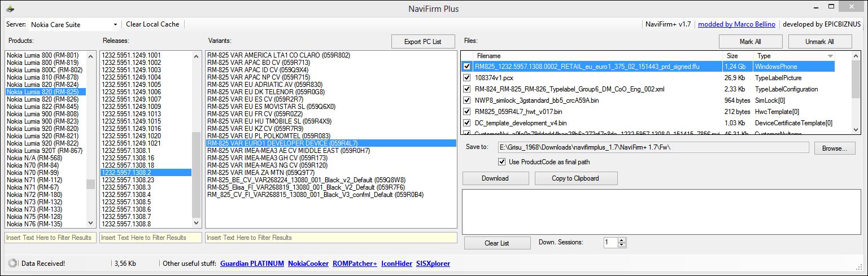Uncheck the NWP8_simlock bin file checkbox
This screenshot has height=276, width=868.
[x=466, y=100]
